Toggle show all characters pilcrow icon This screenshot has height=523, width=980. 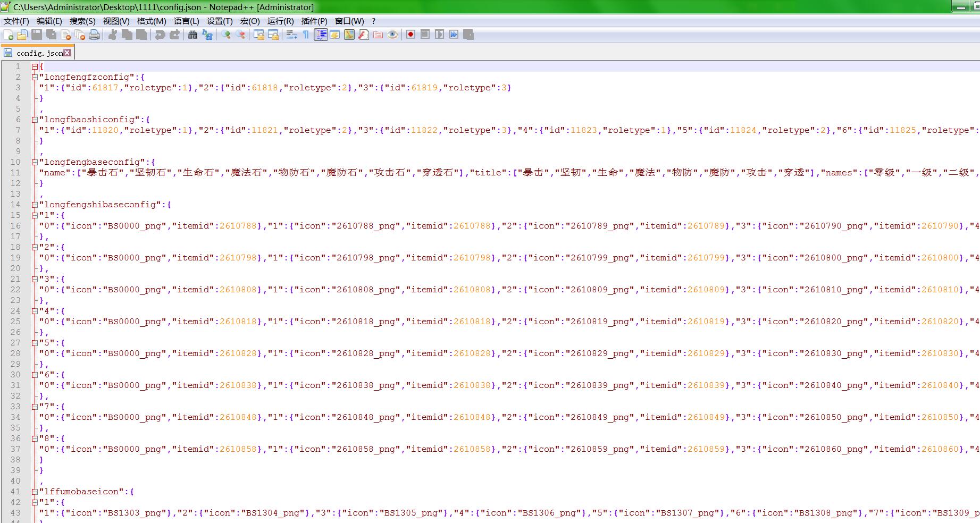point(306,35)
